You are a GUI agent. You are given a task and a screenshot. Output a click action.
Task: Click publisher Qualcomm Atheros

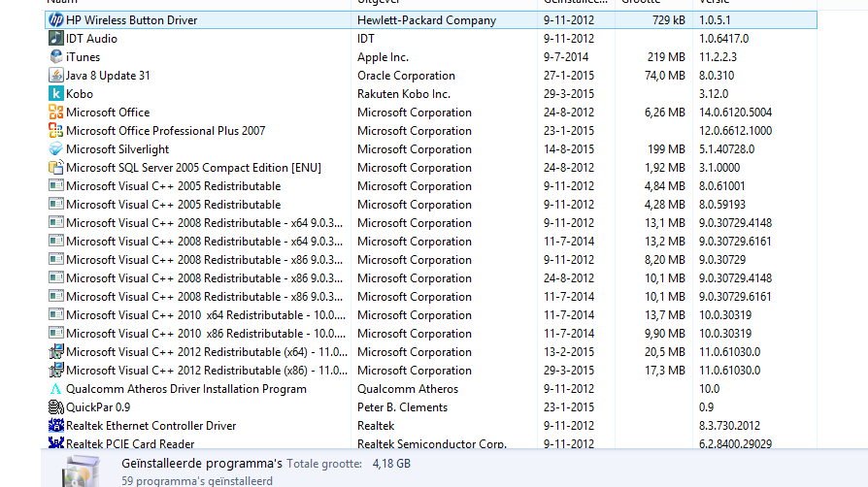point(408,389)
